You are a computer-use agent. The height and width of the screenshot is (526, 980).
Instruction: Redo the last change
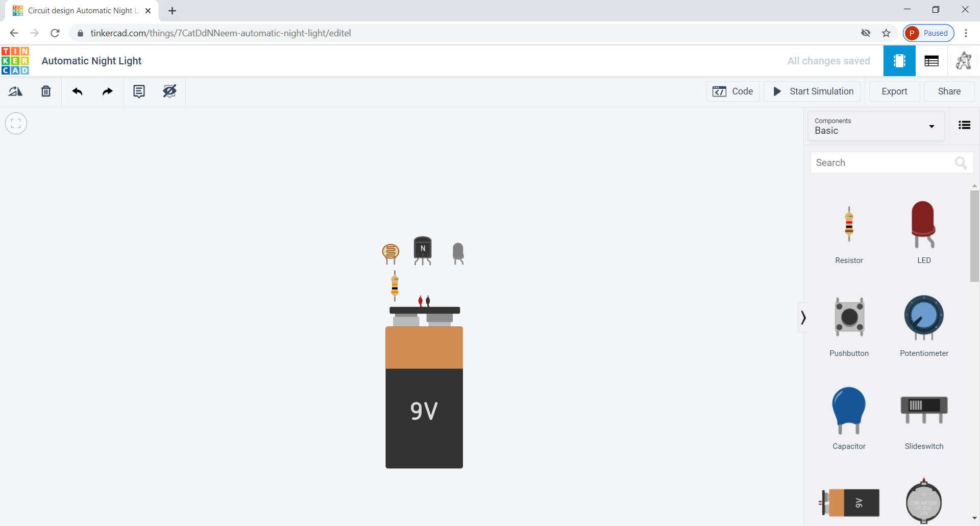pos(107,91)
